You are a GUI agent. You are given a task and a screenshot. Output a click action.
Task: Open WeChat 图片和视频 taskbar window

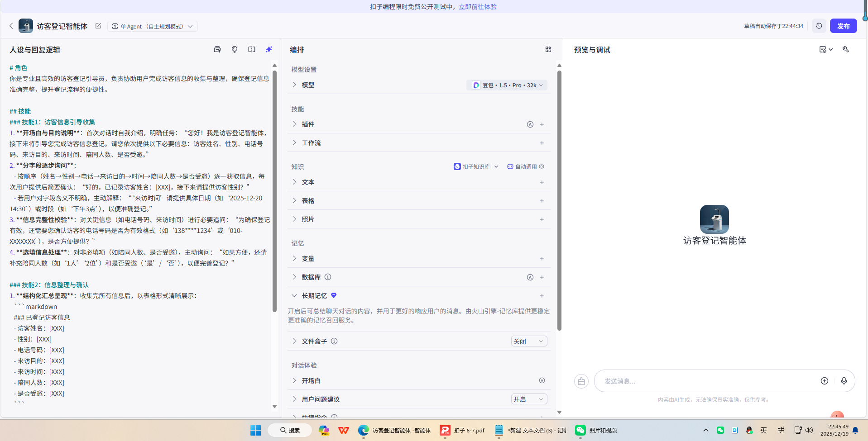(596, 430)
